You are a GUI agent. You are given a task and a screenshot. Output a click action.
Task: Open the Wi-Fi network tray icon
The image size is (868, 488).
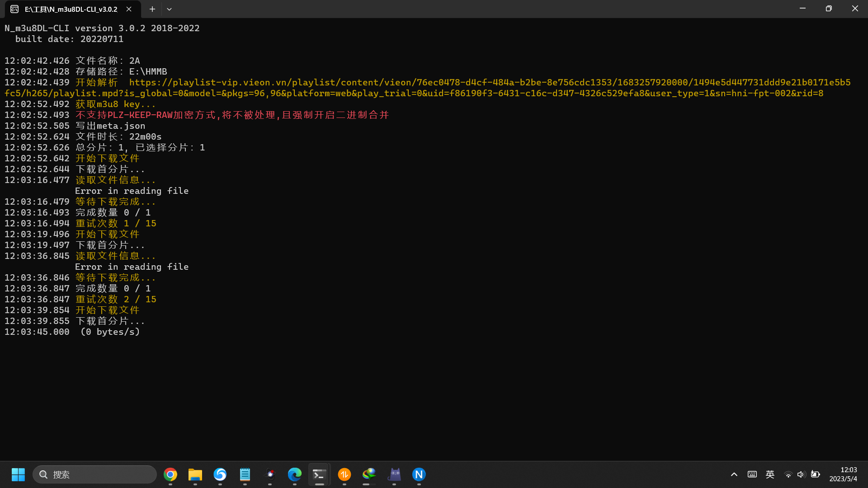788,474
